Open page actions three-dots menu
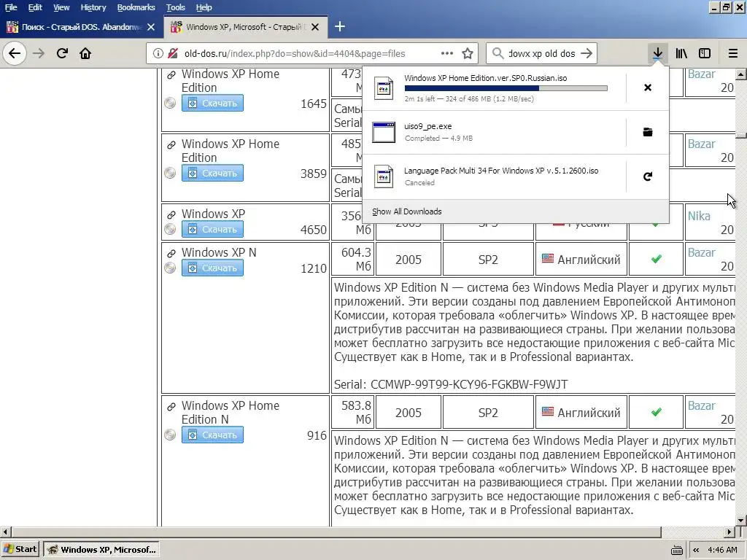Image resolution: width=747 pixels, height=560 pixels. click(447, 53)
